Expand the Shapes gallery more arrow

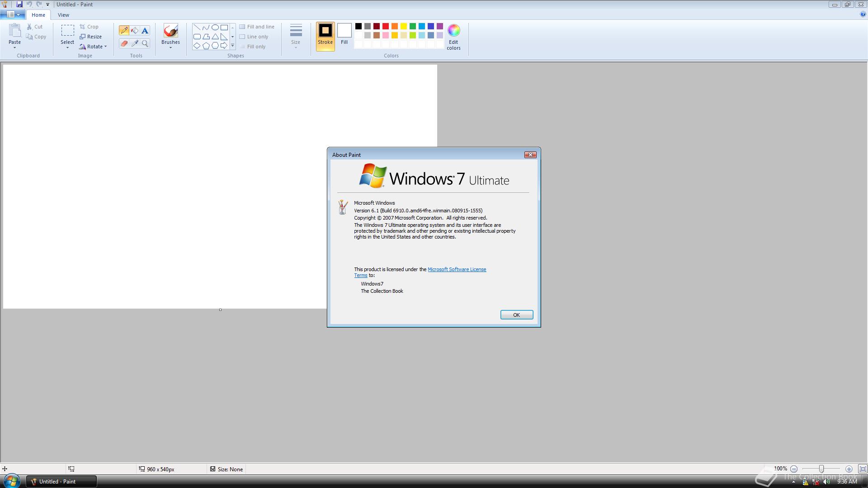point(232,46)
